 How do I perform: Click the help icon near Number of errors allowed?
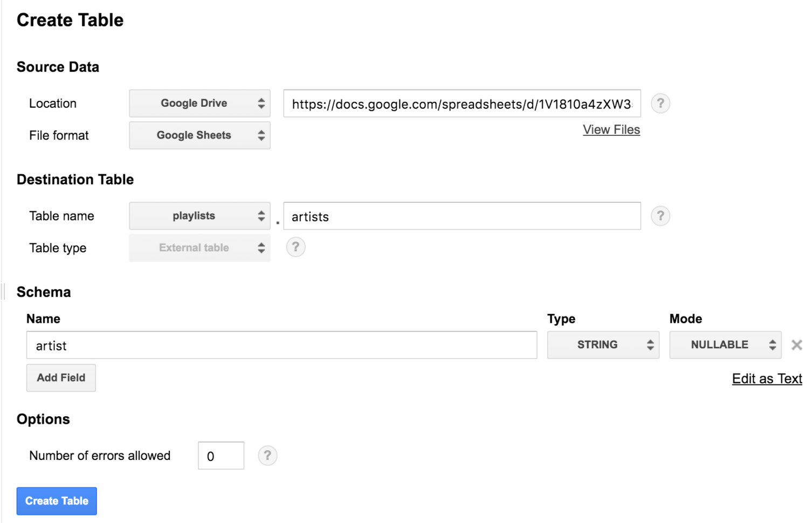tap(267, 456)
